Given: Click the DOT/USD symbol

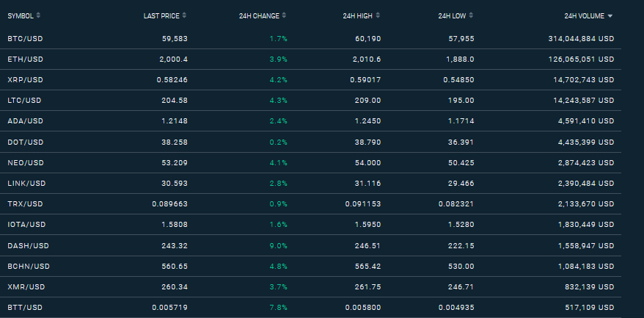Looking at the screenshot, I should click(25, 142).
